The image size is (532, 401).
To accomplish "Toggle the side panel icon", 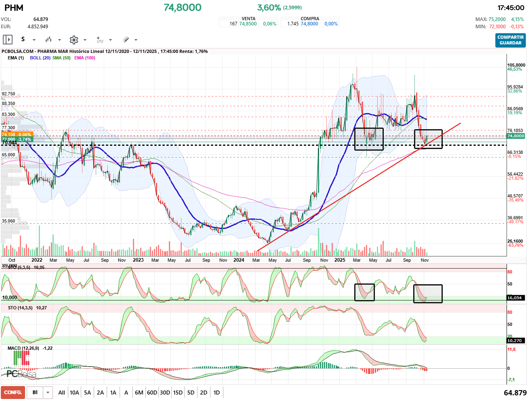I will coord(8,40).
